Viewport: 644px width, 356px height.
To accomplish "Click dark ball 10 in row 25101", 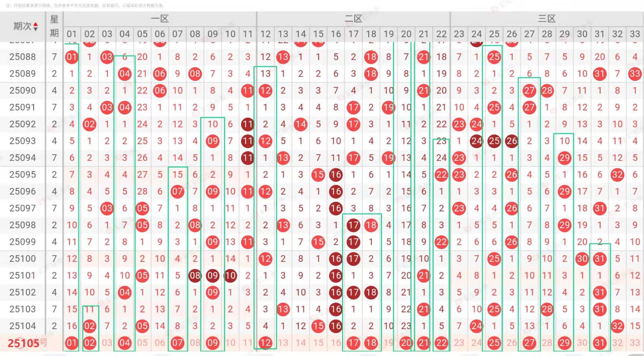I will (230, 276).
